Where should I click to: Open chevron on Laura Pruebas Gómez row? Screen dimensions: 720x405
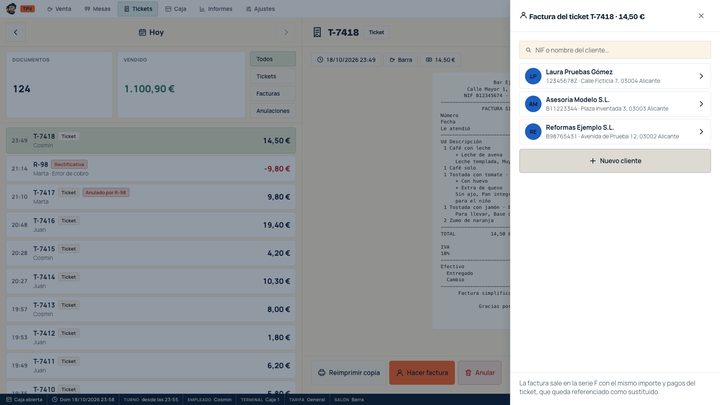[x=701, y=76]
